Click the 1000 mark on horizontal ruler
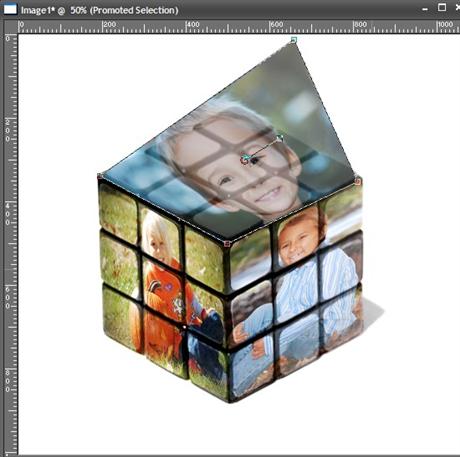460x457 pixels. pos(445,24)
